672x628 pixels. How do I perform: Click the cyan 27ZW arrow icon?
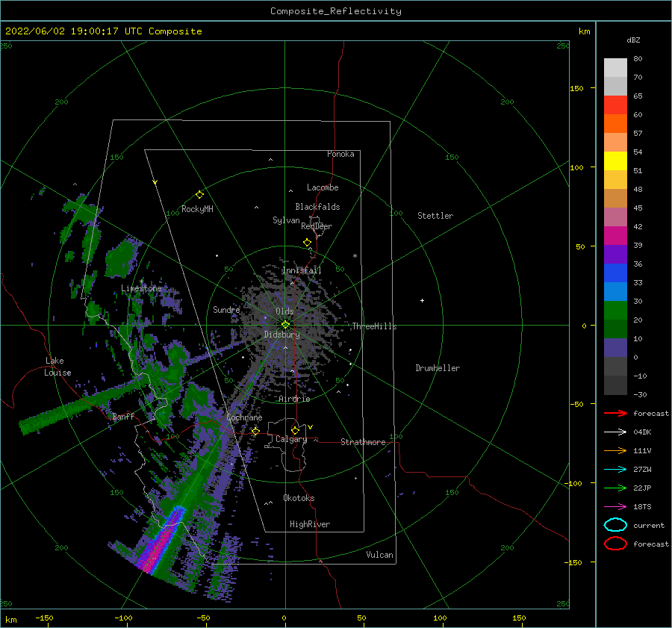click(x=615, y=469)
